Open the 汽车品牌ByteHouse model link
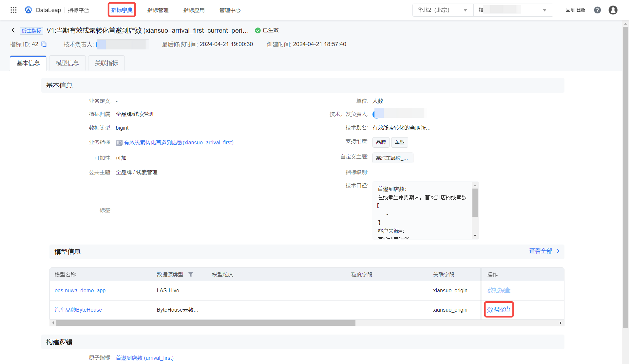Screen dimensions: 629x364 click(x=78, y=310)
